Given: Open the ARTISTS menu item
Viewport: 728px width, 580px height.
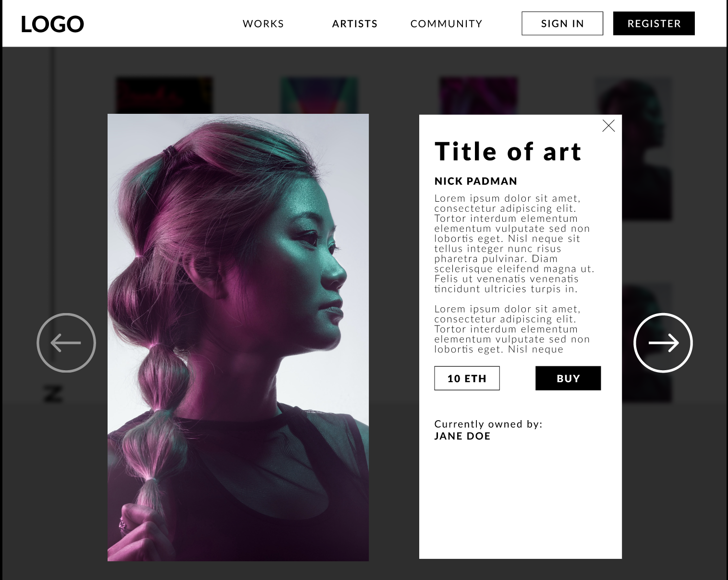Looking at the screenshot, I should (355, 24).
